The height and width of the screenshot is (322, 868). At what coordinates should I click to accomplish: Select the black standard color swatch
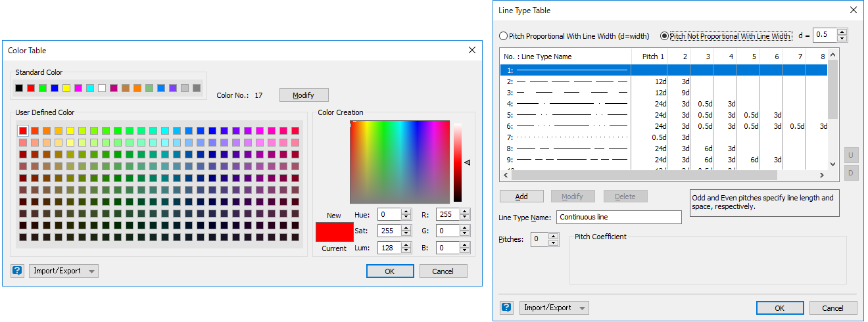(19, 88)
